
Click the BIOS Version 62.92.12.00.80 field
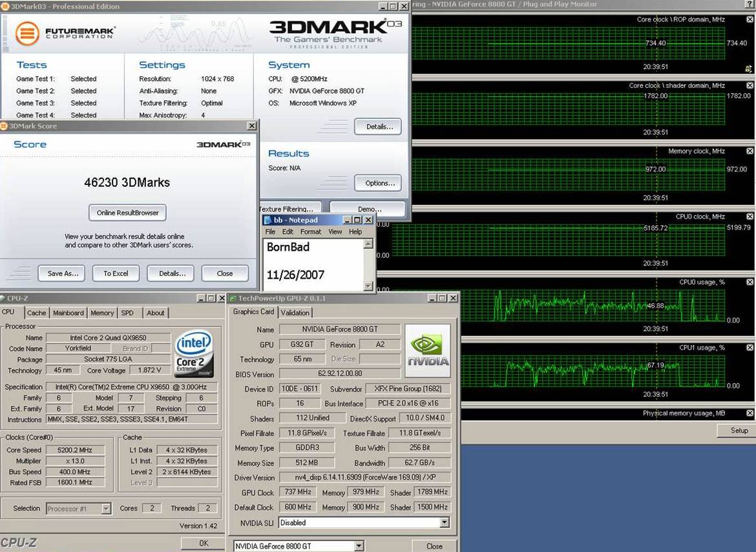click(340, 374)
